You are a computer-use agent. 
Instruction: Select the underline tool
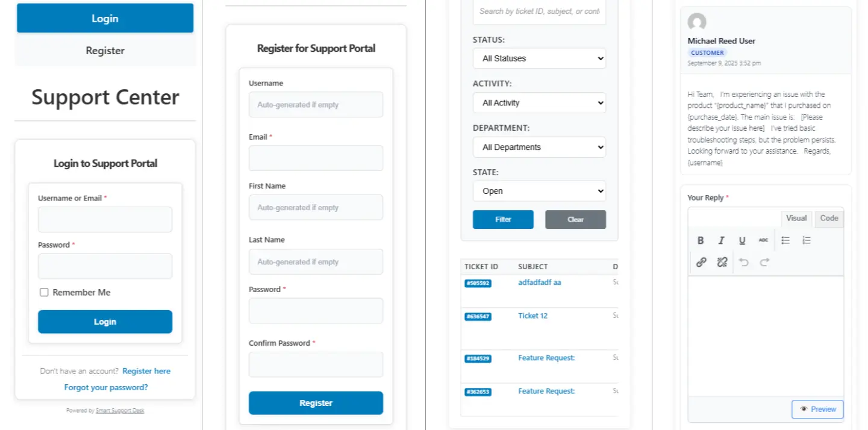(742, 240)
